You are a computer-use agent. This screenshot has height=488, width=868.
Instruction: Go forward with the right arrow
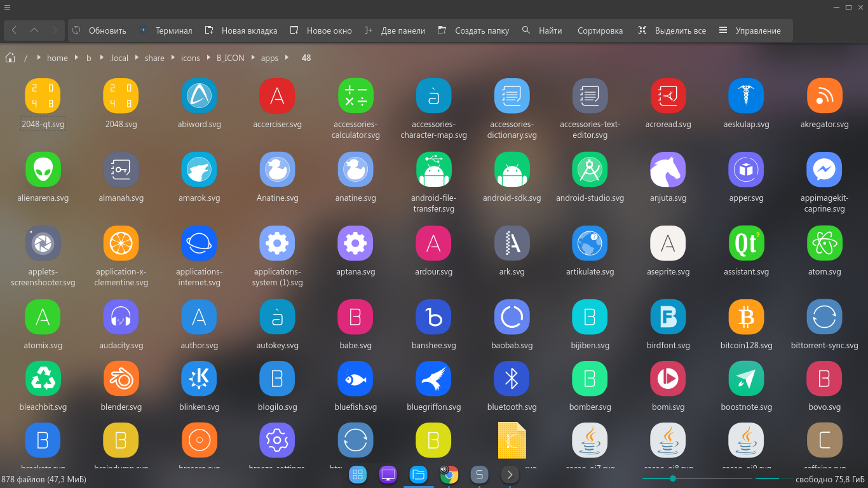coord(55,30)
